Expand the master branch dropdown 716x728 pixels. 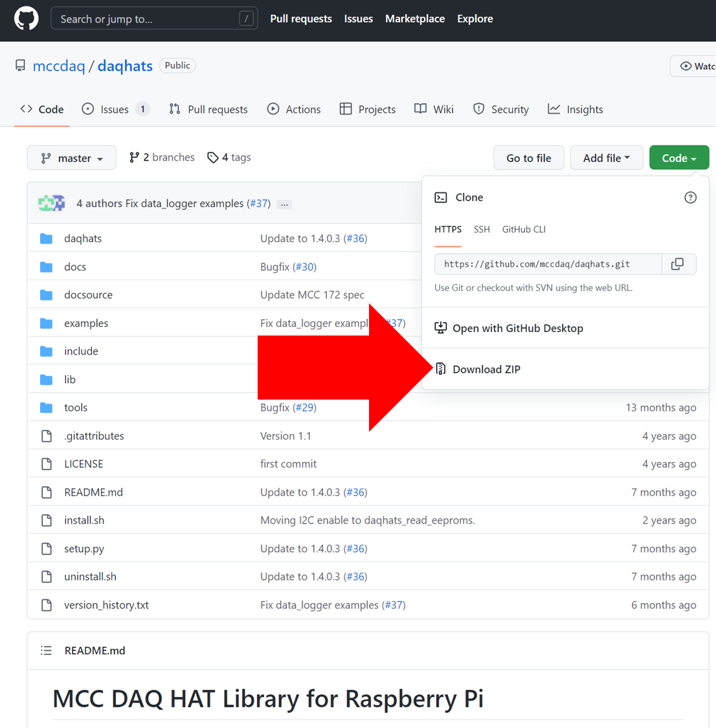(x=72, y=158)
